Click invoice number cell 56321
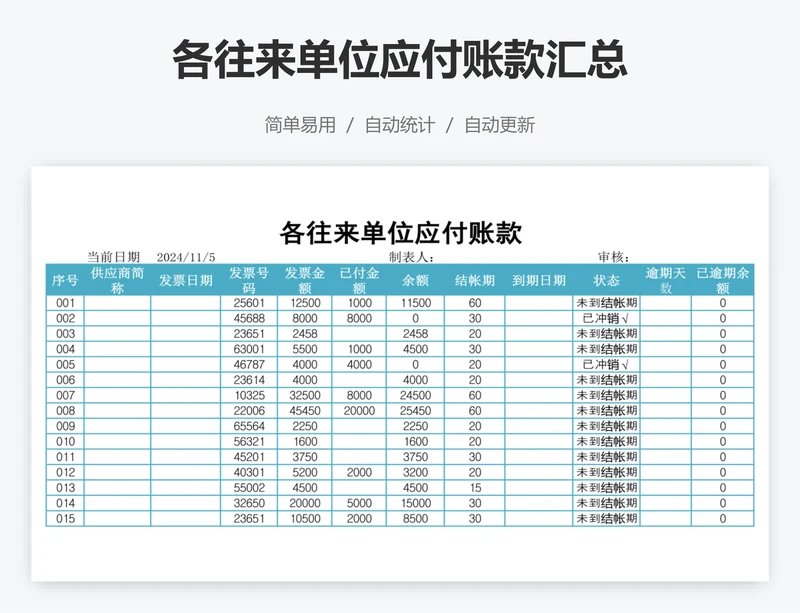 (249, 442)
